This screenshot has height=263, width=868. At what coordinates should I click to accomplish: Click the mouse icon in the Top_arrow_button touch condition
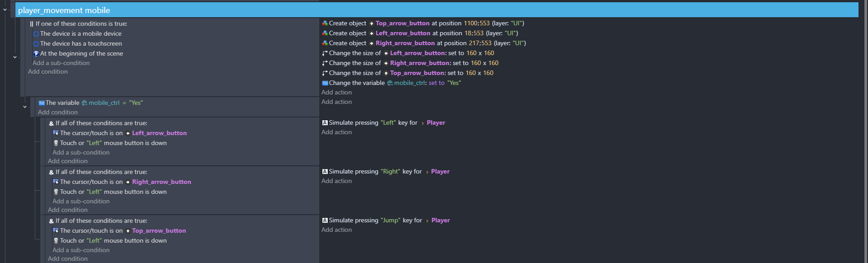(56, 241)
